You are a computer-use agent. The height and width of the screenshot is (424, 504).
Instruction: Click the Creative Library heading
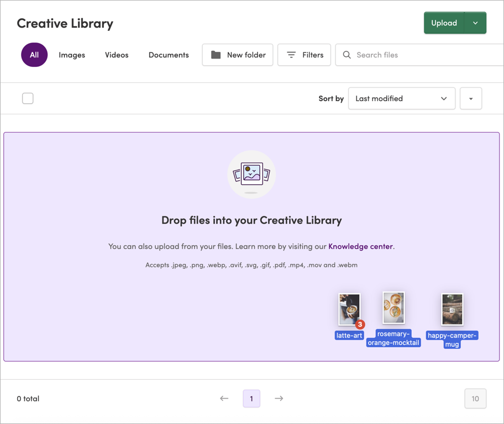pyautogui.click(x=65, y=23)
